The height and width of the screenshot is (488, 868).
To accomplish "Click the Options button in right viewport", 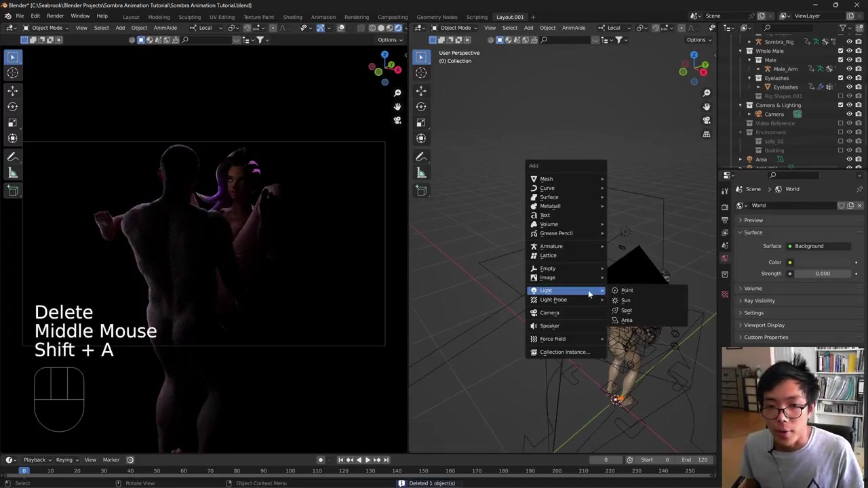I will click(698, 40).
